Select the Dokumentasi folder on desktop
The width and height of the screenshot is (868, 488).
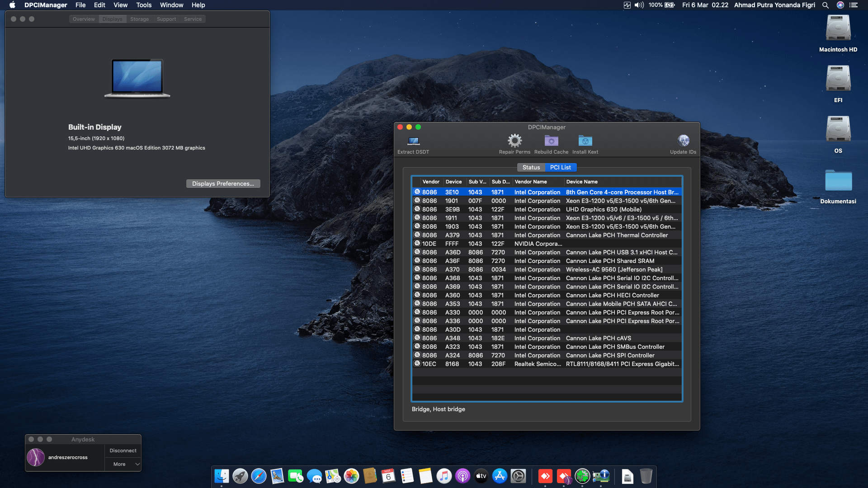[x=838, y=181]
